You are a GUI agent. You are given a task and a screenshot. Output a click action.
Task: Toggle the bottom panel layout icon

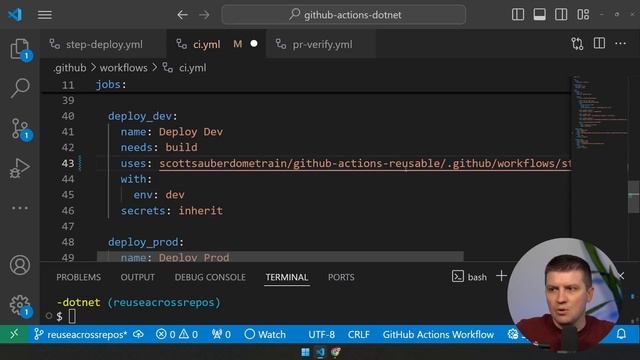coord(540,15)
